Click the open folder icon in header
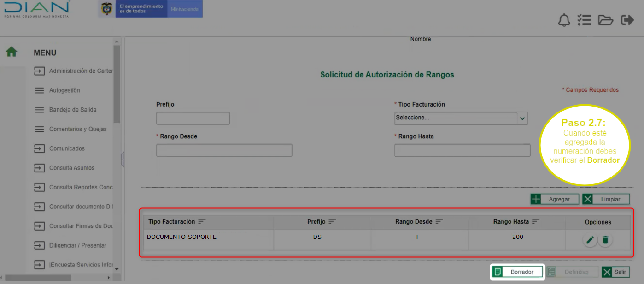Image resolution: width=644 pixels, height=284 pixels. (605, 20)
